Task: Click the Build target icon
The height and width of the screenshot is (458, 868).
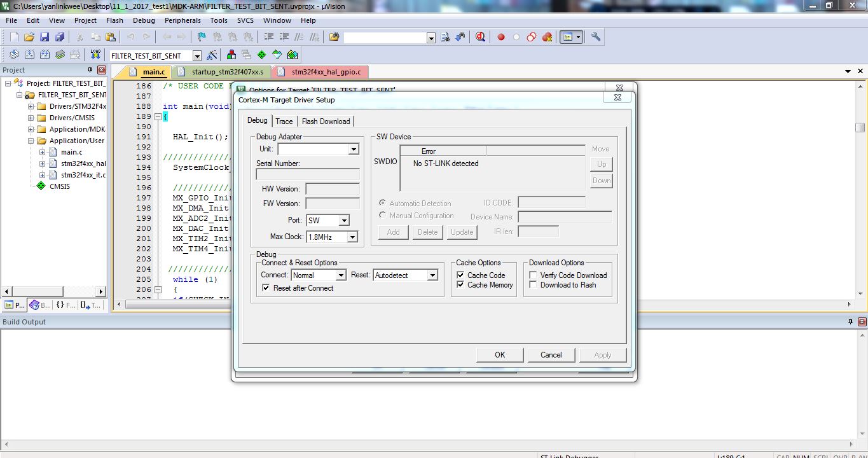Action: 30,55
